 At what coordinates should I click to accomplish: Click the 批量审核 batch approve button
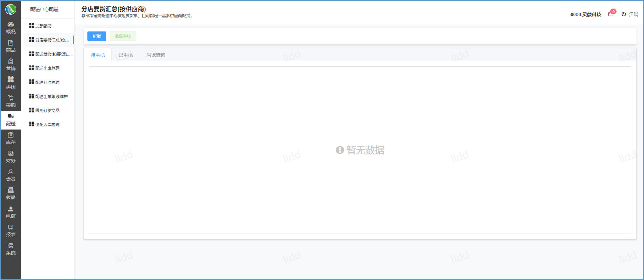123,36
